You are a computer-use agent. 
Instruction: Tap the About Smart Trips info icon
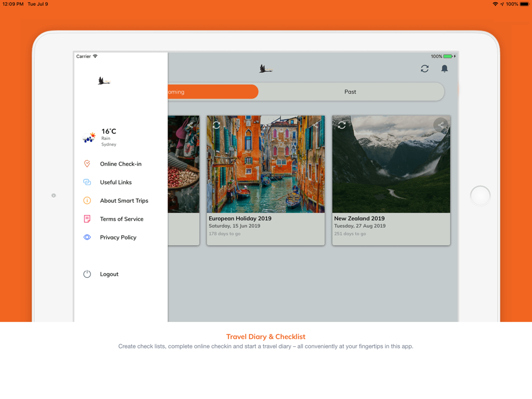click(87, 201)
